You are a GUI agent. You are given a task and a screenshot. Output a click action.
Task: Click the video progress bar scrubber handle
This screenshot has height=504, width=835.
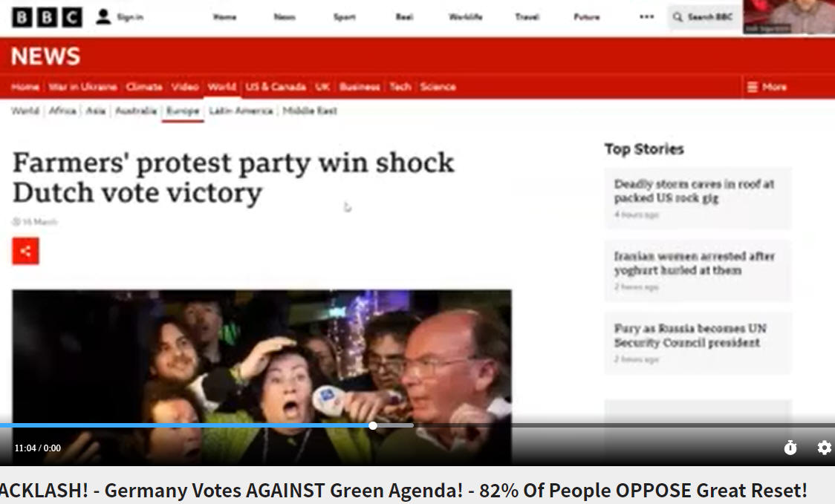pos(373,425)
